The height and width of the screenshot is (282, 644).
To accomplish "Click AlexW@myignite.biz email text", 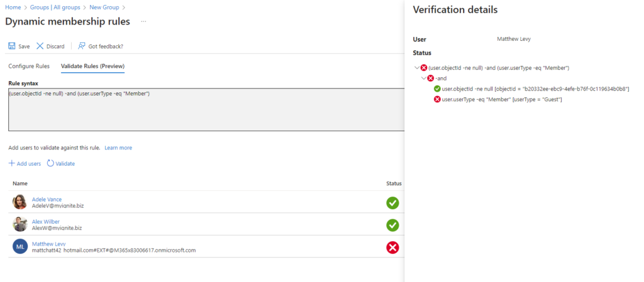I will point(57,227).
